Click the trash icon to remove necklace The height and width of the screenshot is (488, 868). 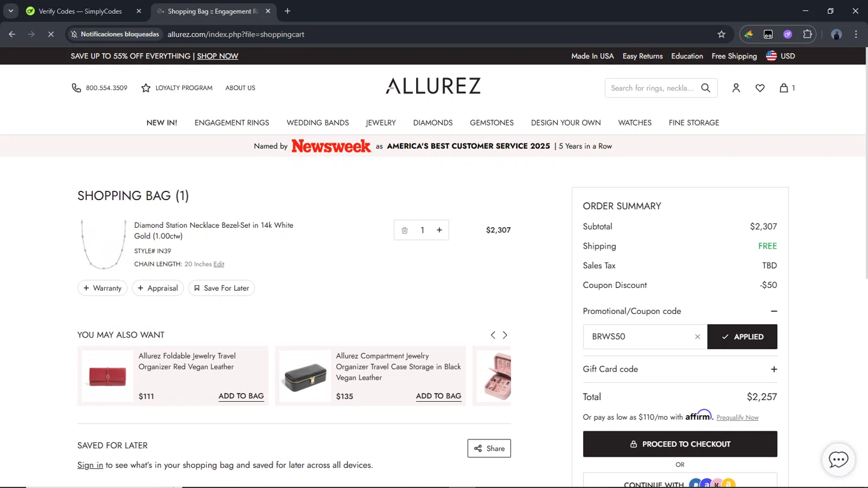click(x=404, y=230)
